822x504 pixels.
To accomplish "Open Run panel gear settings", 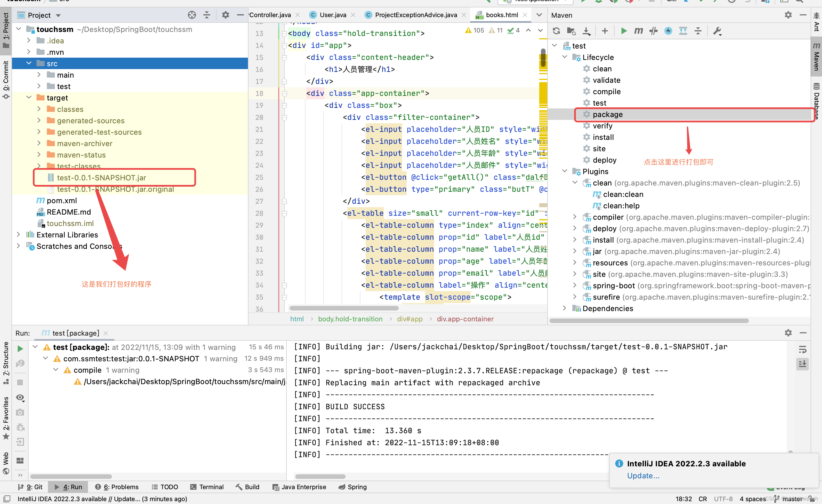I will (x=788, y=333).
